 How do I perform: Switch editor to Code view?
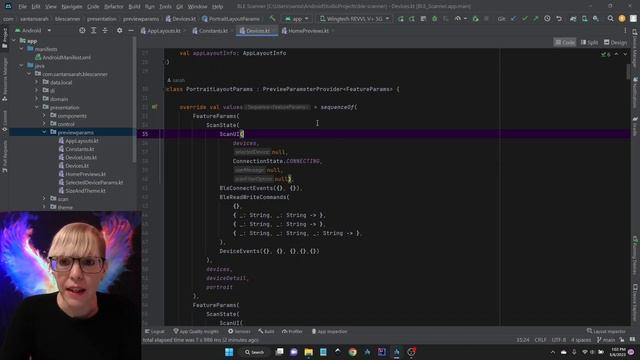point(565,42)
